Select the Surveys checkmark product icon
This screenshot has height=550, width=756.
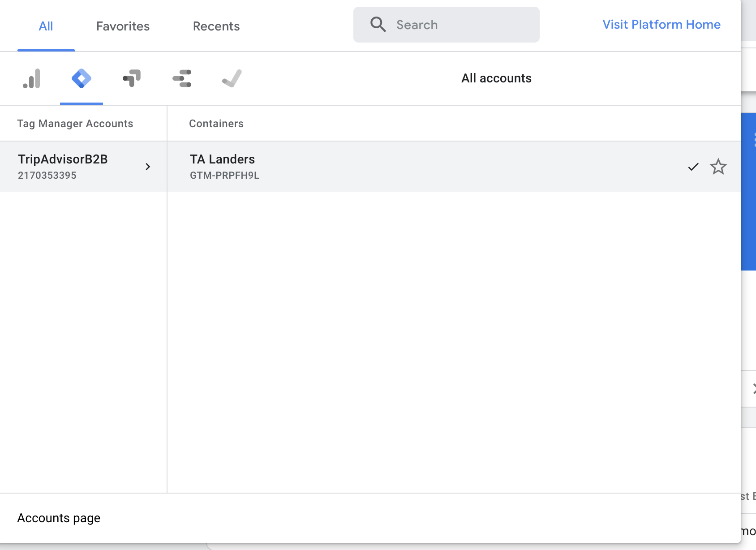[x=232, y=78]
